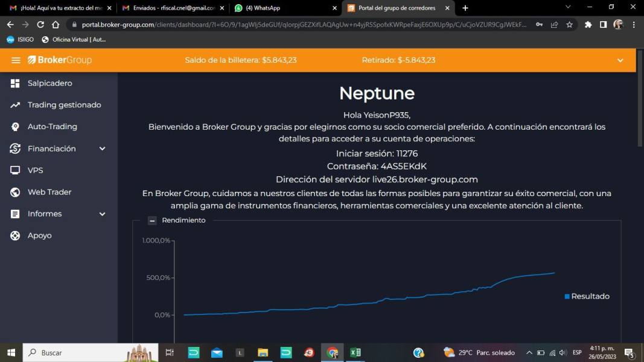Expand the Informes submenu chevron
Viewport: 644px width, 362px height.
102,214
